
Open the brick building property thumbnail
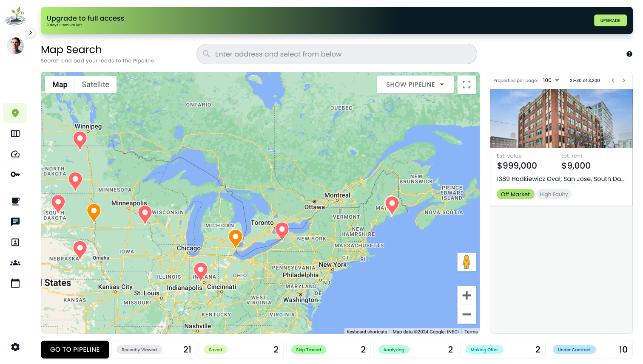coord(561,119)
